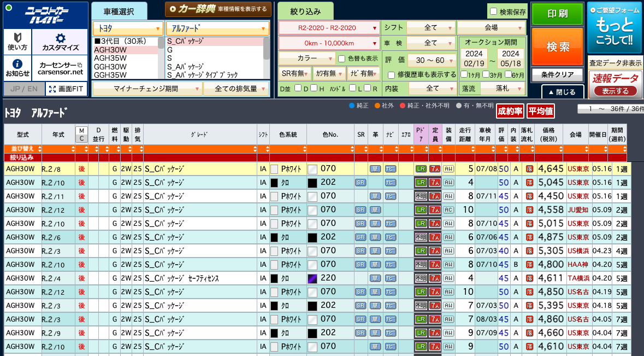Open the カラー dropdown
644x356 pixels.
[306, 59]
